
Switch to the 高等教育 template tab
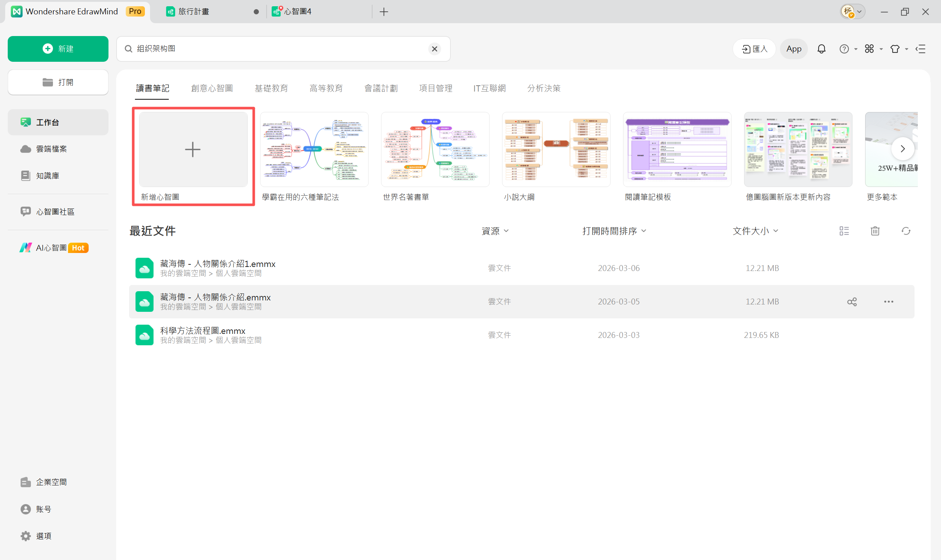326,88
